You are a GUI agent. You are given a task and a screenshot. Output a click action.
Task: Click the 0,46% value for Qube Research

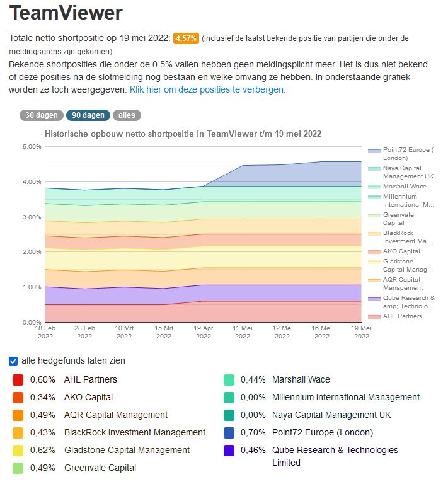click(253, 451)
